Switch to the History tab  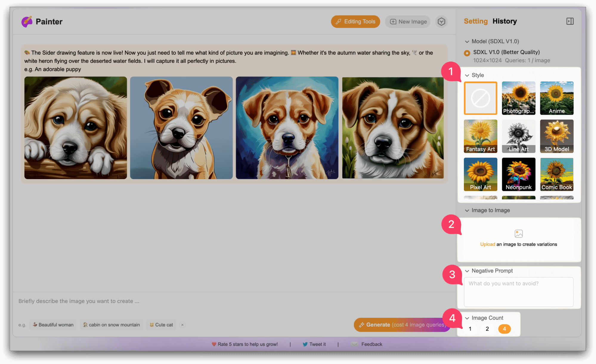click(x=504, y=21)
